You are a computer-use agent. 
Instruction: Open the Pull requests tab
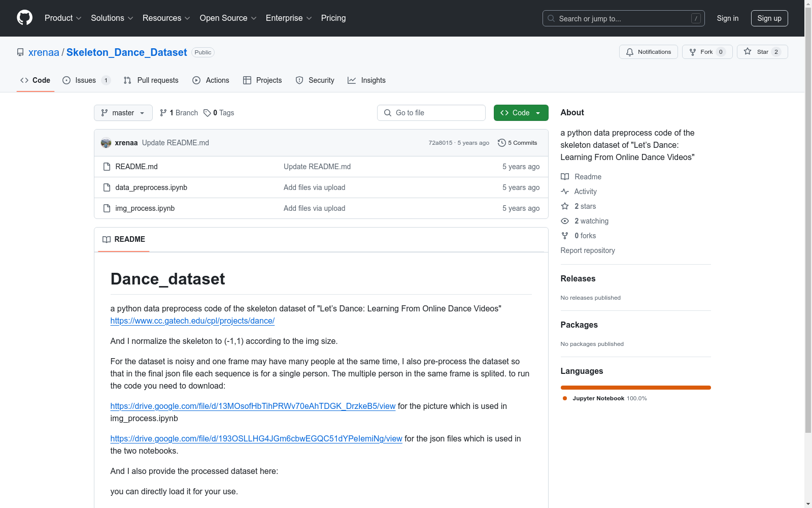(151, 80)
